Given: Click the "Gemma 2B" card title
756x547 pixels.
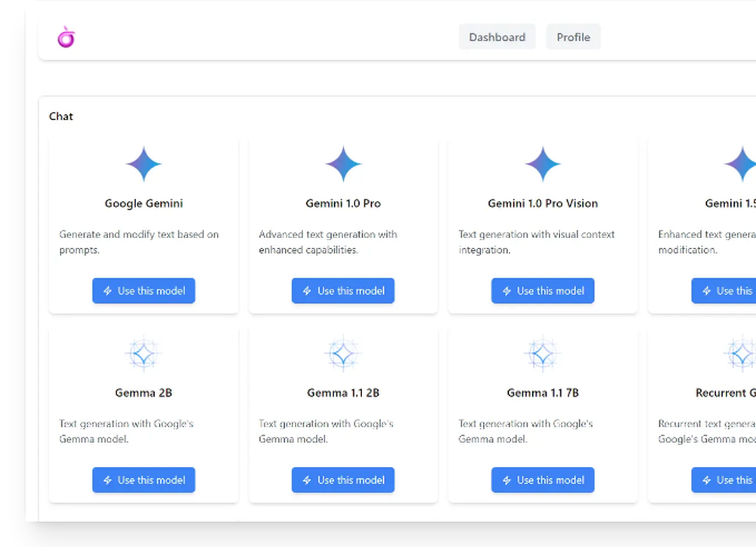Looking at the screenshot, I should click(x=144, y=393).
